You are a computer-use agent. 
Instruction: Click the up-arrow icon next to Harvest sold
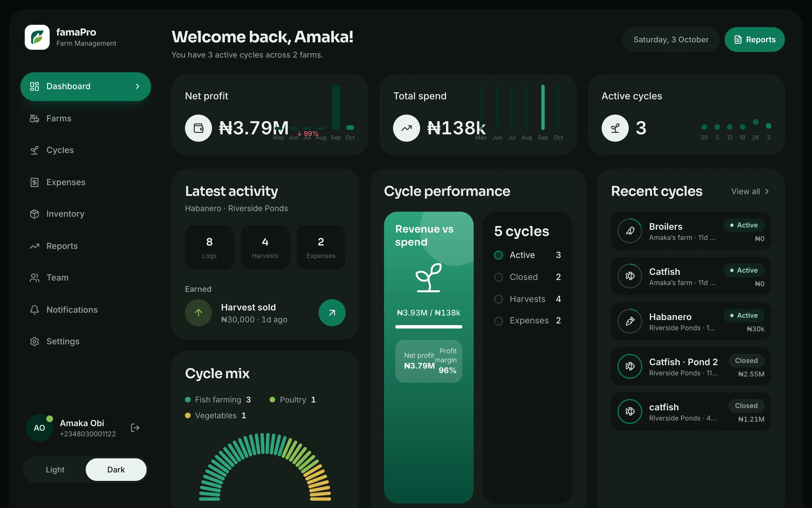pyautogui.click(x=198, y=313)
